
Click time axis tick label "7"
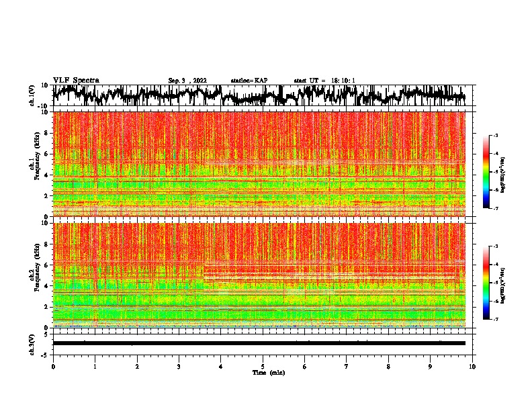click(347, 367)
